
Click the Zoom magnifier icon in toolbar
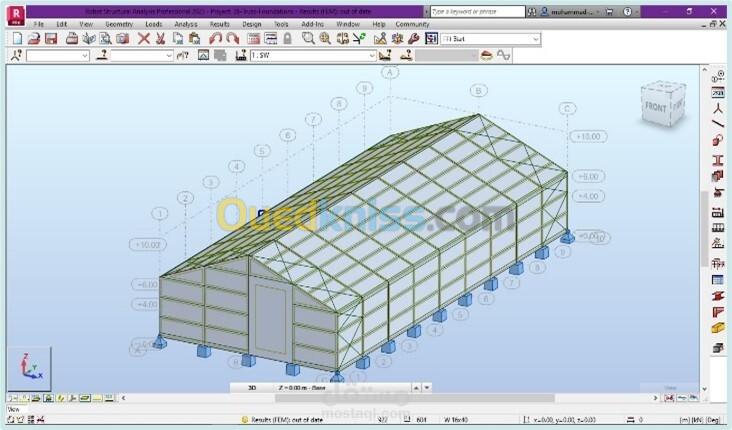coord(308,39)
